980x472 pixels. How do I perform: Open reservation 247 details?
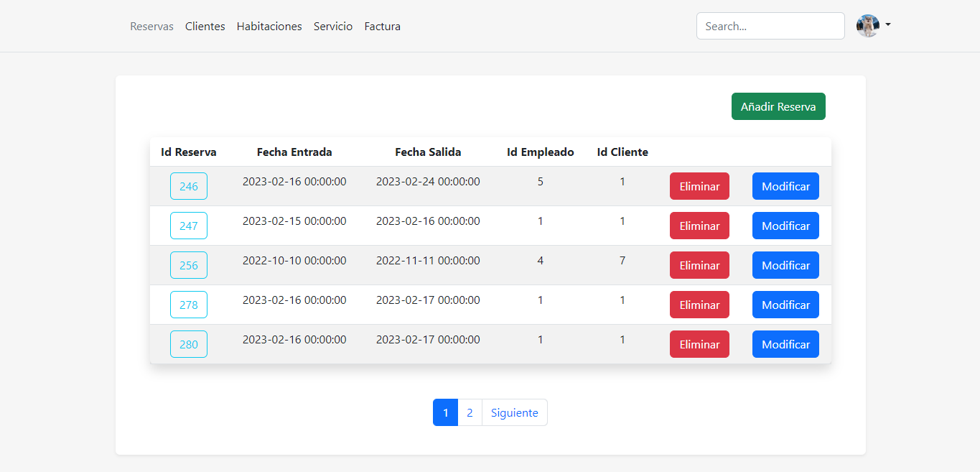(188, 225)
